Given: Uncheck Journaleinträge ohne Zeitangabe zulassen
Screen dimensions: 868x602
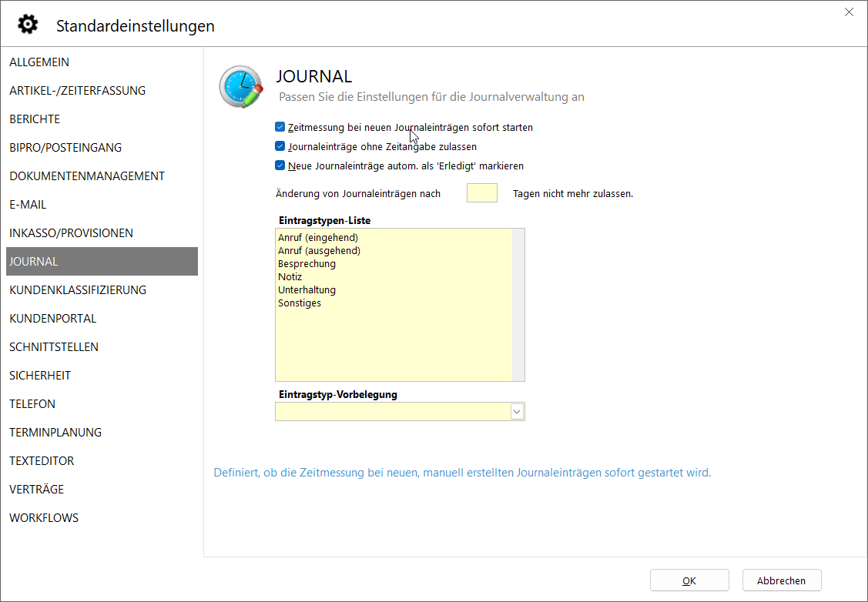Looking at the screenshot, I should click(280, 146).
